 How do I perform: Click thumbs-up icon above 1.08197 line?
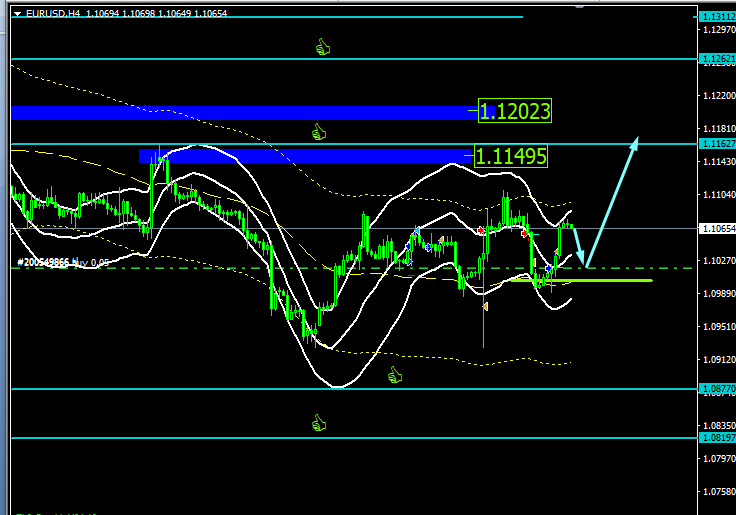pyautogui.click(x=319, y=423)
